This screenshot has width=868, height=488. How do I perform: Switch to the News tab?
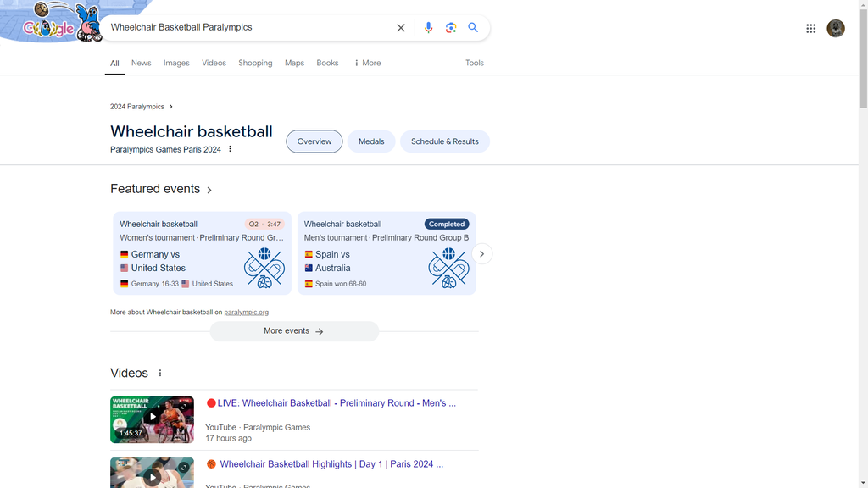[142, 63]
